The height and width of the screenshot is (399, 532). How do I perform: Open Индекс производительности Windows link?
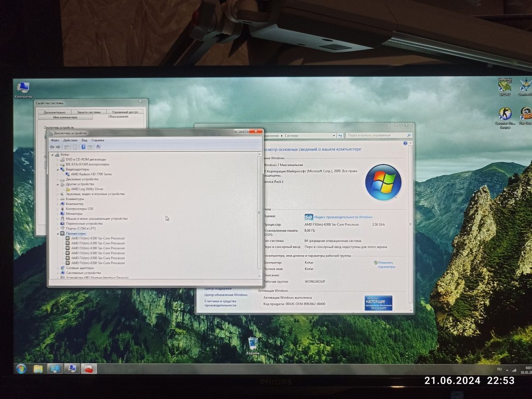(343, 217)
